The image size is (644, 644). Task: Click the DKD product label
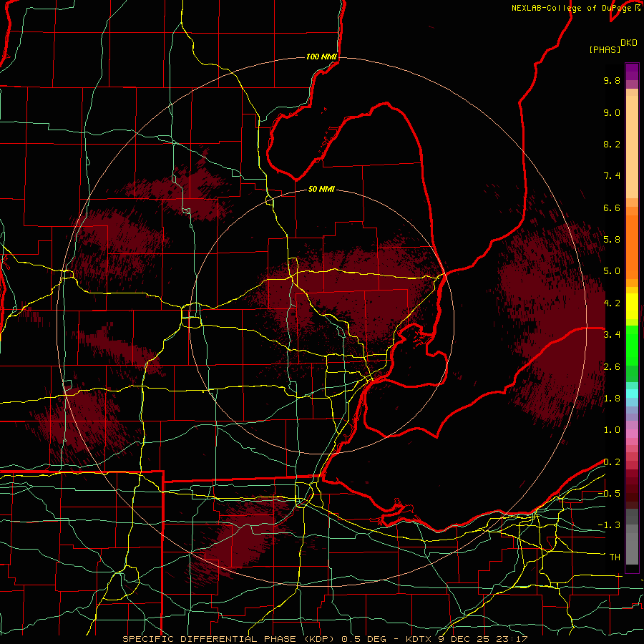[629, 43]
